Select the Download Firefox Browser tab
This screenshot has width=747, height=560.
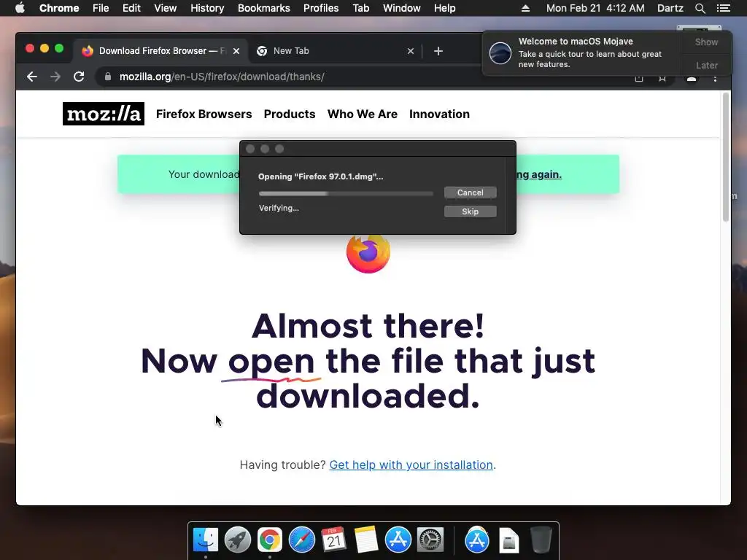click(x=160, y=51)
